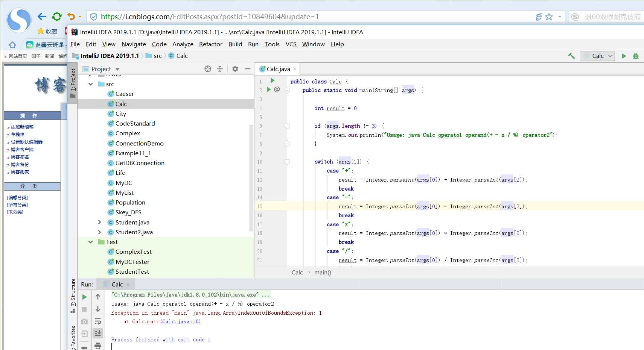Click the locate/scroll from source target icon

pos(208,69)
